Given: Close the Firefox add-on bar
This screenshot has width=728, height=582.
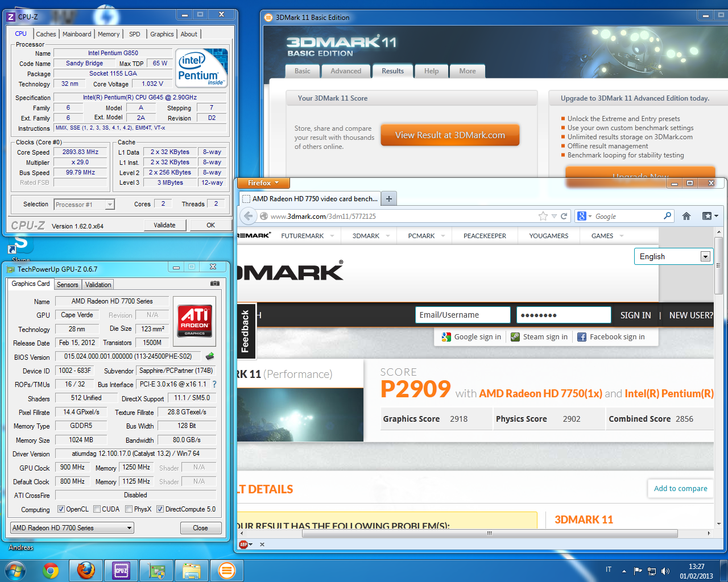Looking at the screenshot, I should coord(262,544).
